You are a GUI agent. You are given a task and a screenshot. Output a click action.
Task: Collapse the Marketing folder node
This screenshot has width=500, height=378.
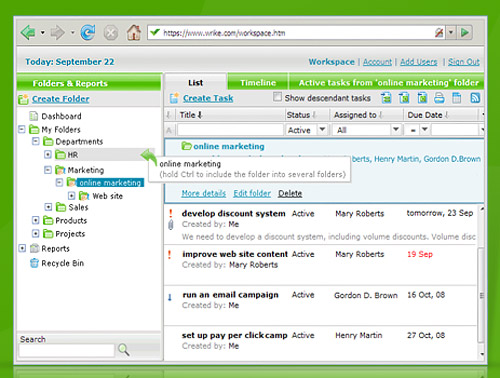click(x=48, y=170)
